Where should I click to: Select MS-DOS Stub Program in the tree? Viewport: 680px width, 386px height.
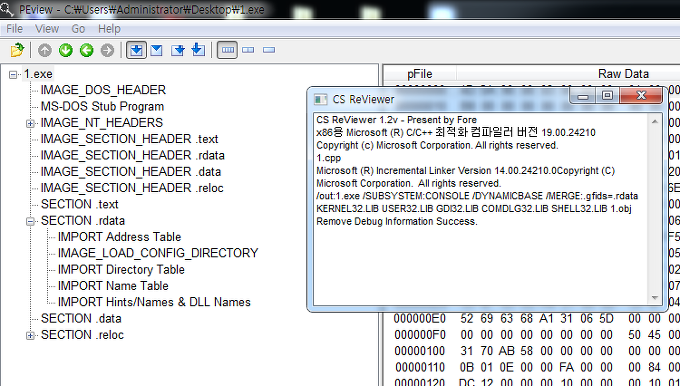click(102, 106)
